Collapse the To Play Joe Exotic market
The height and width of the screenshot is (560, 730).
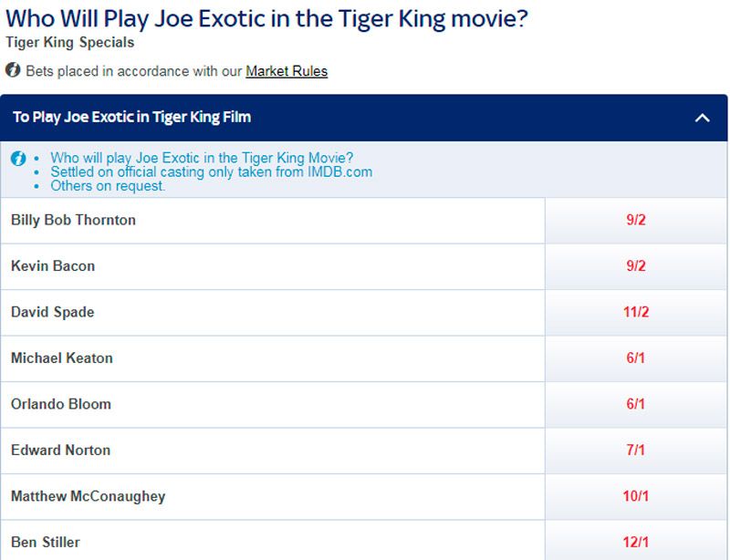365,118
